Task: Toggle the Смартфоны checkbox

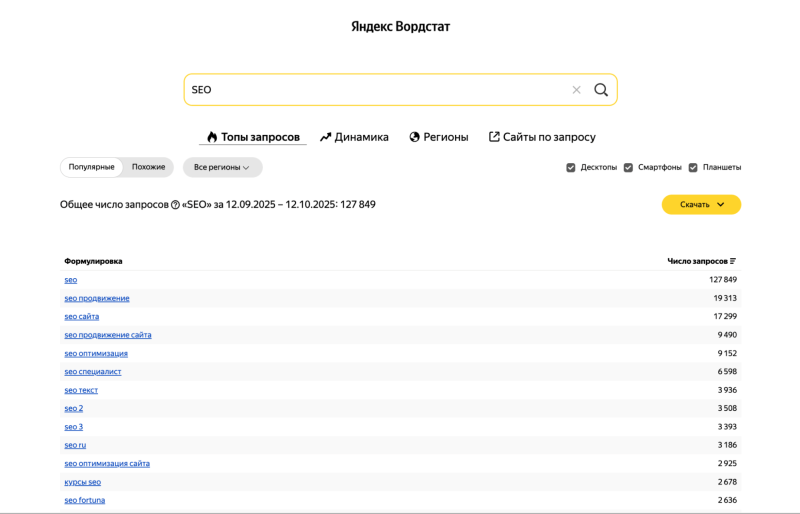Action: 628,167
